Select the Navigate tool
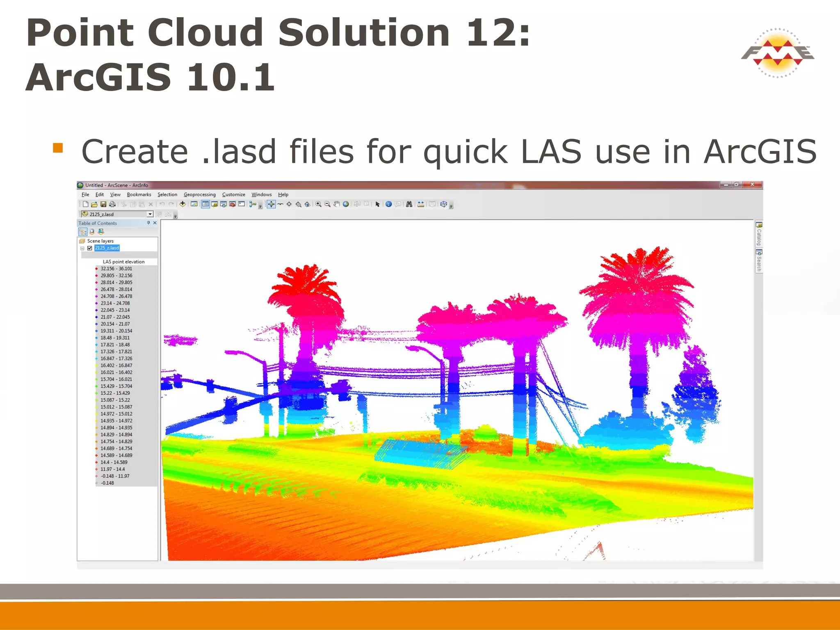Screen dimensions: 840x630 tap(271, 204)
